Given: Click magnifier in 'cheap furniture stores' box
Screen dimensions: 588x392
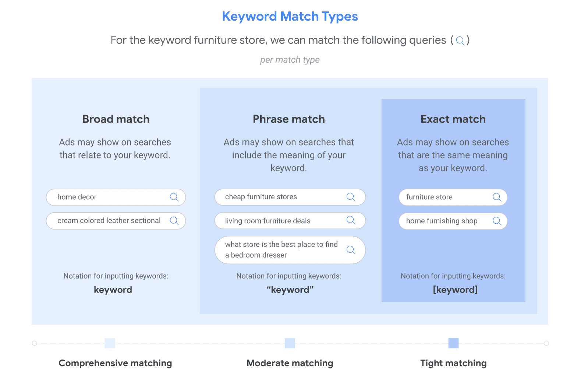Looking at the screenshot, I should (x=351, y=197).
